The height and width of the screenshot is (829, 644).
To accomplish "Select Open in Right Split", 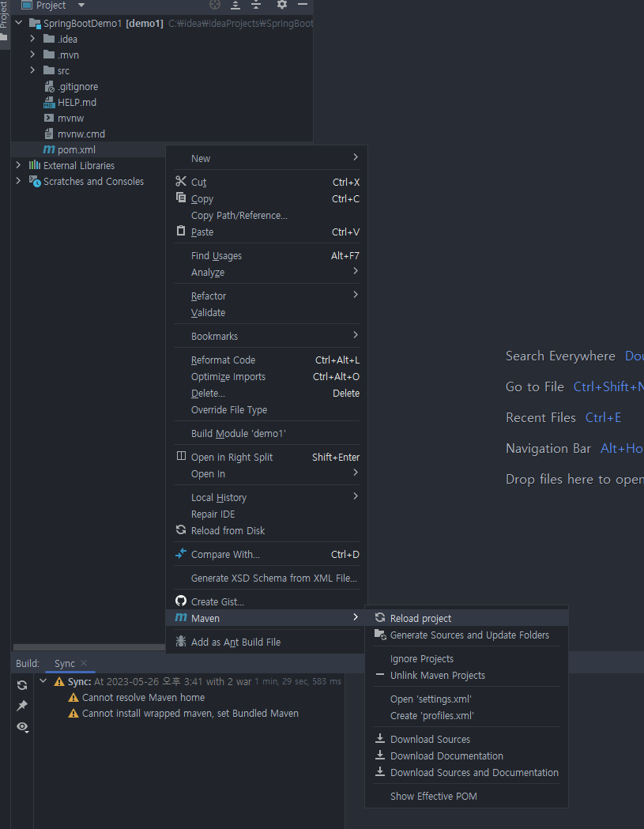I will pyautogui.click(x=267, y=458).
